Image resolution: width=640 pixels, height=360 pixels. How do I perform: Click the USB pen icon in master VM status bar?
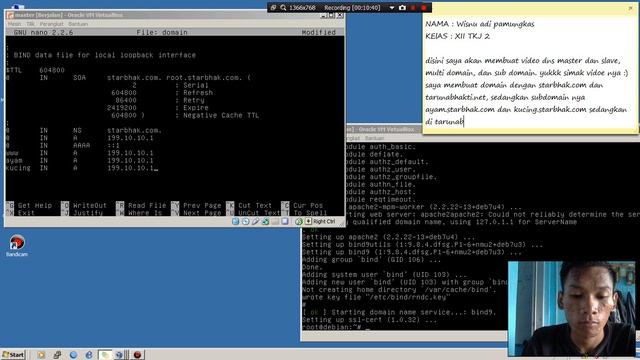point(256,221)
